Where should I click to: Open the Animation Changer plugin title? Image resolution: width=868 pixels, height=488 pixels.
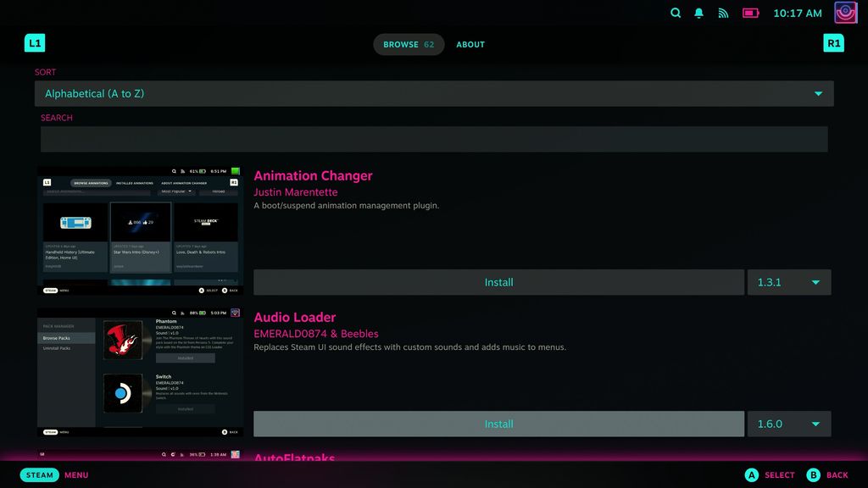pyautogui.click(x=313, y=175)
